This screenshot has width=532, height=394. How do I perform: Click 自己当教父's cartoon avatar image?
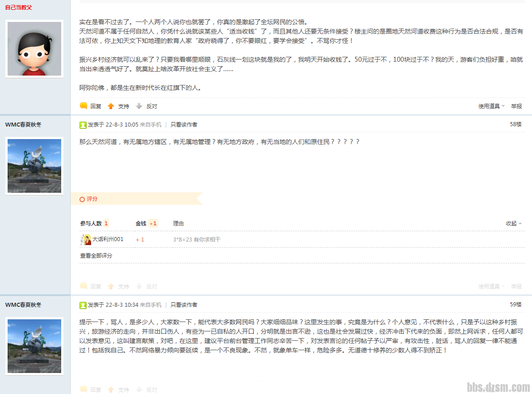(34, 49)
